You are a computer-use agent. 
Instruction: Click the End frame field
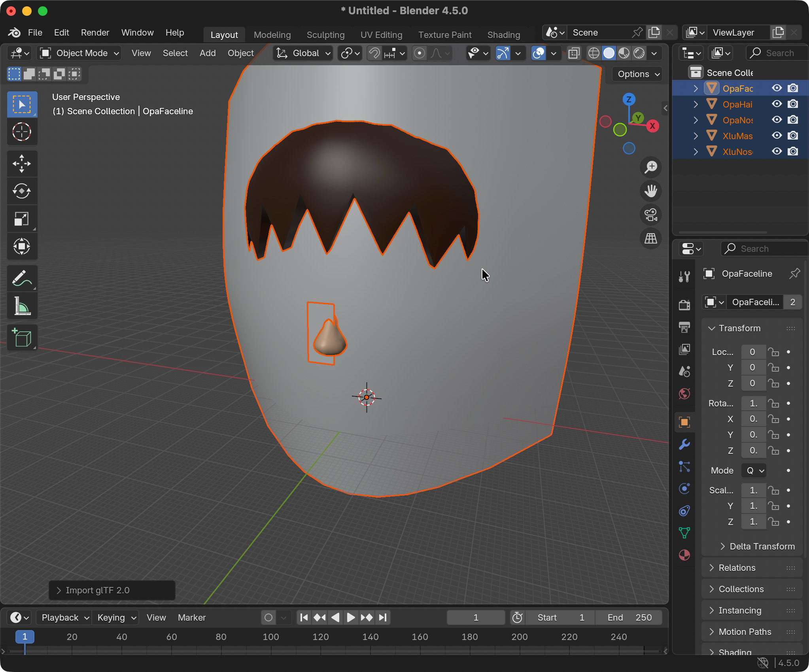point(629,617)
